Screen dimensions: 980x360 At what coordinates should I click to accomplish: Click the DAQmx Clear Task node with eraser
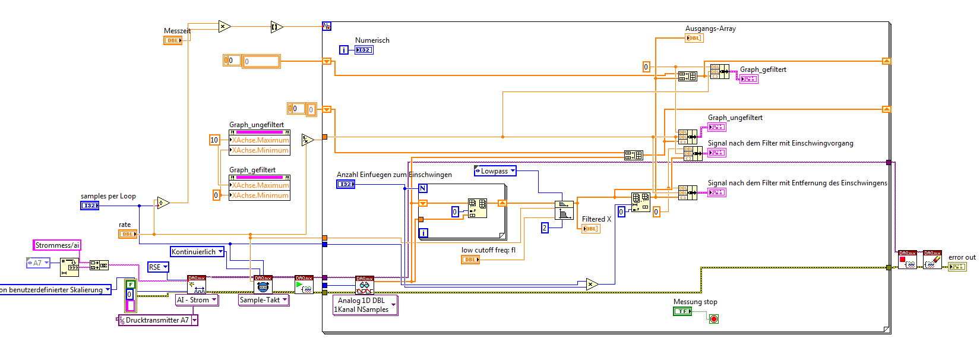coord(932,260)
